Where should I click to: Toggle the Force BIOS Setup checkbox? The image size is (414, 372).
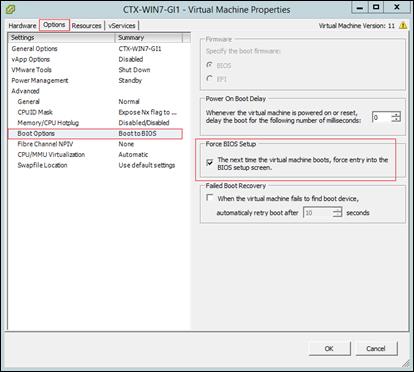210,163
